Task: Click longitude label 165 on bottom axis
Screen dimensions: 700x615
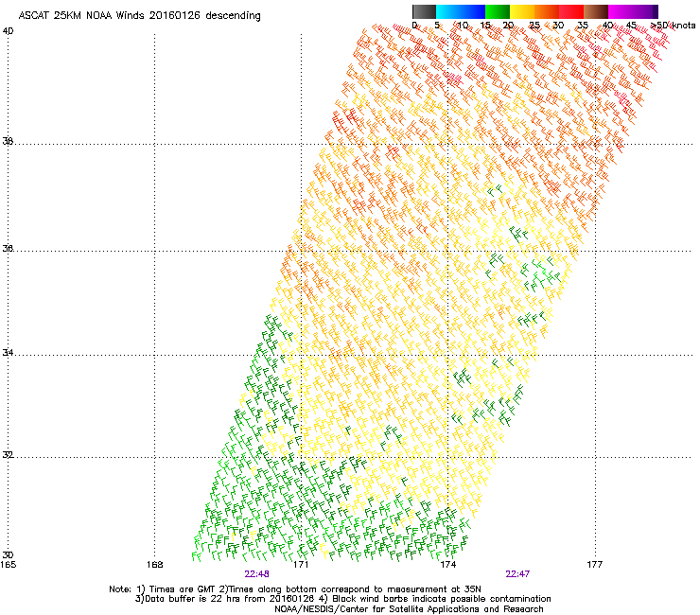Action: coord(8,565)
